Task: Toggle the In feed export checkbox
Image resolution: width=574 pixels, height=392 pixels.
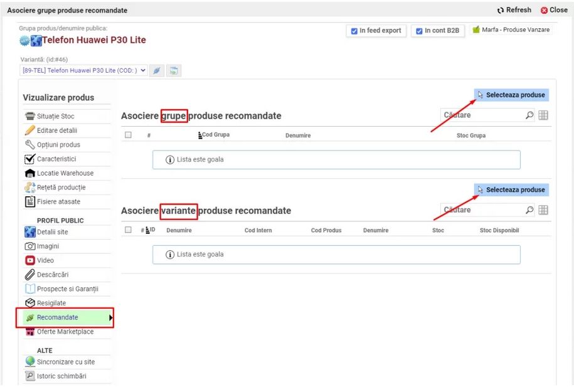Action: point(354,31)
